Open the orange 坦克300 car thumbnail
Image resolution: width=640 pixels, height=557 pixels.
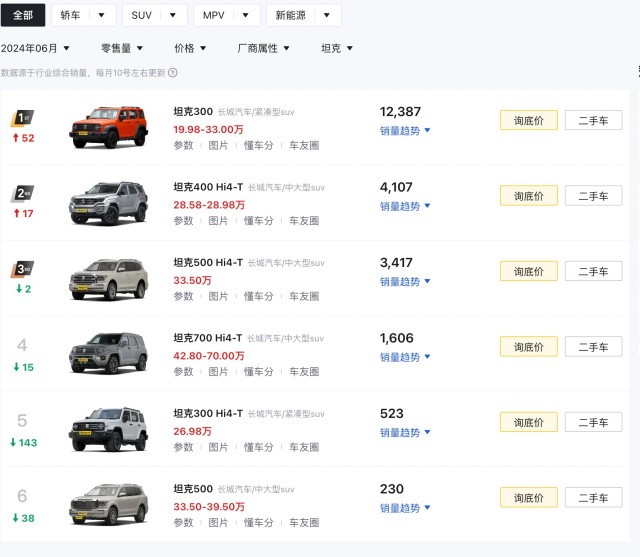point(109,127)
